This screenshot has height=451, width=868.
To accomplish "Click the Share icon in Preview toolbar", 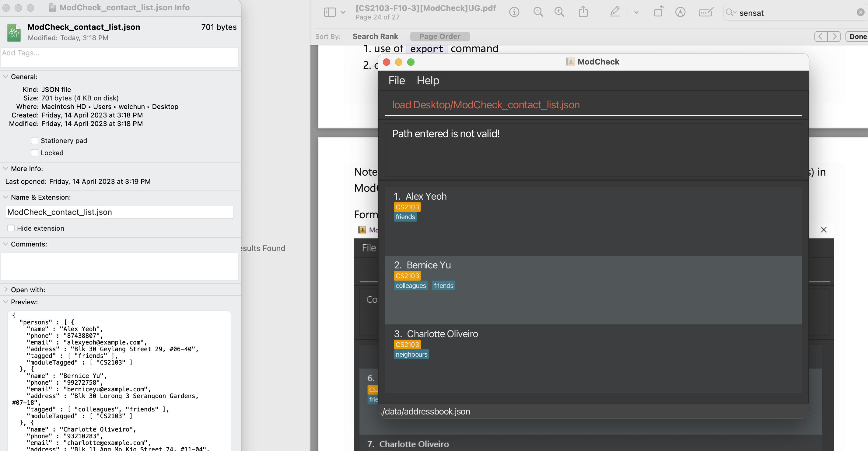I will [x=583, y=12].
